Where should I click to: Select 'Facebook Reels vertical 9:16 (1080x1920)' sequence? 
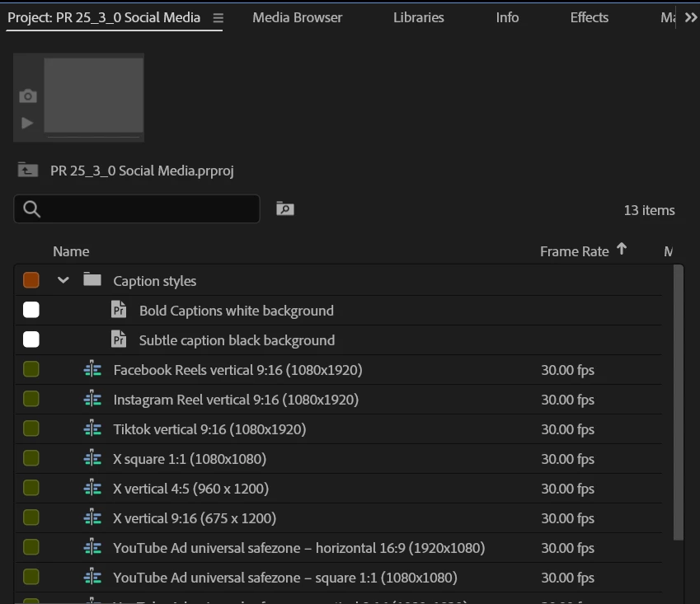point(237,370)
